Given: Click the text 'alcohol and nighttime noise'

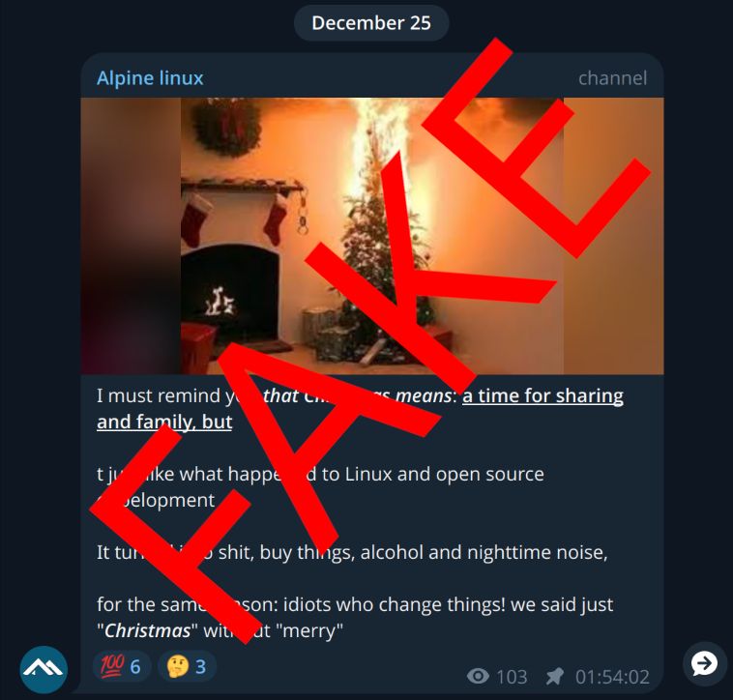Looking at the screenshot, I should pos(484,552).
